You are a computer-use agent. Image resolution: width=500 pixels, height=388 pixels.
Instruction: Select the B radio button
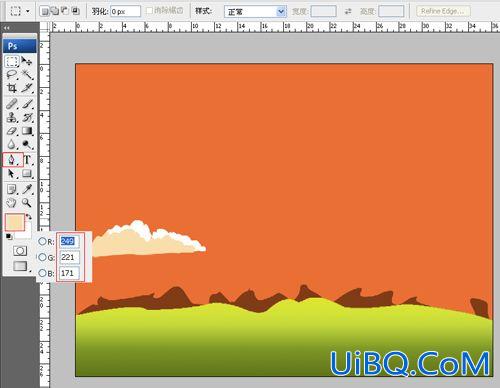42,273
